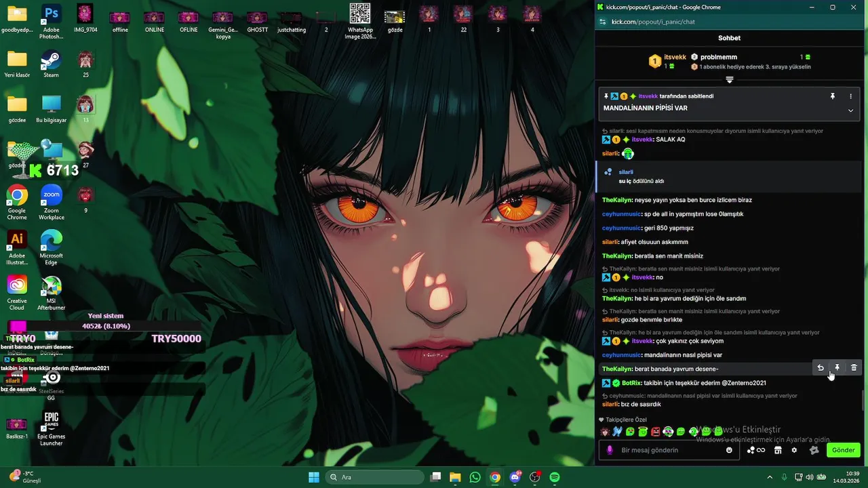This screenshot has height=488, width=868.
Task: Open chat settings gear icon
Action: tap(794, 450)
